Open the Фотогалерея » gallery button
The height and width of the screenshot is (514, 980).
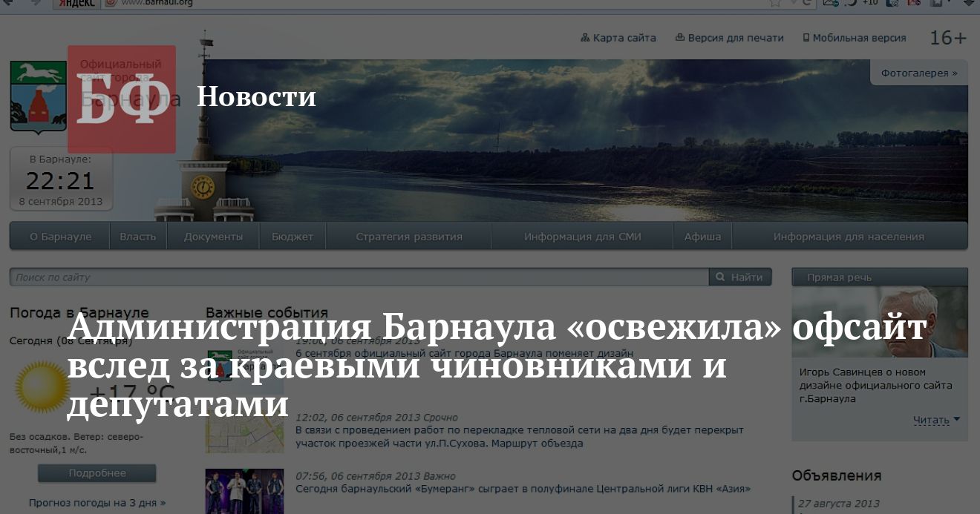[x=919, y=73]
